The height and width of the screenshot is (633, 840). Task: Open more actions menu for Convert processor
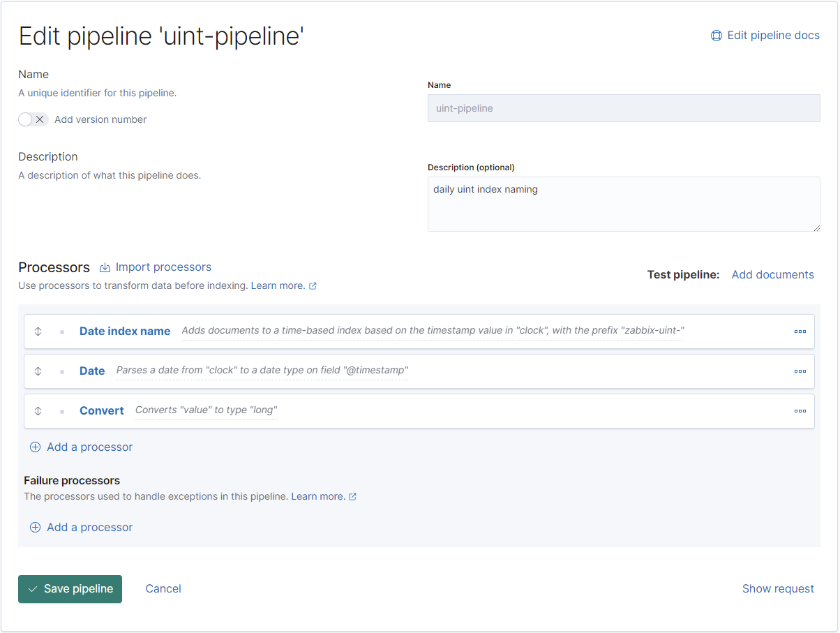(800, 411)
